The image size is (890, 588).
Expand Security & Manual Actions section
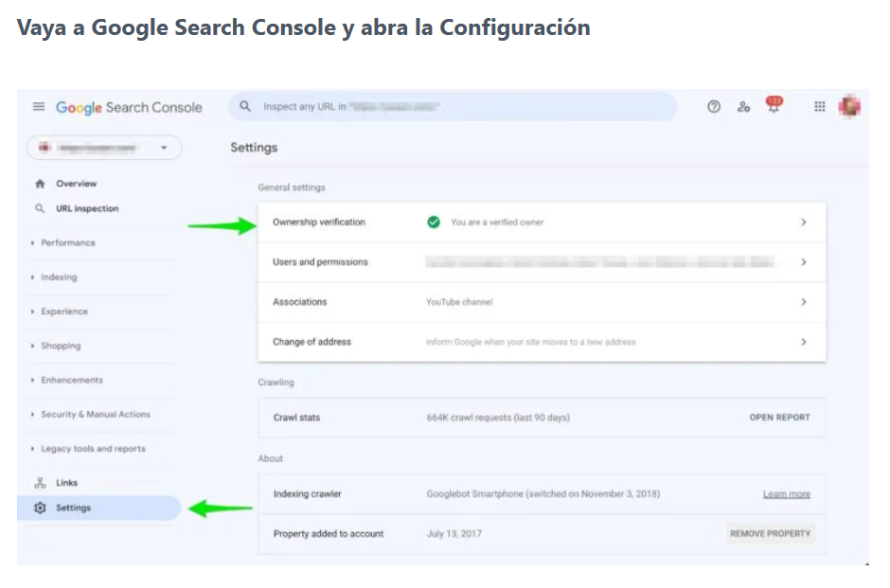click(x=96, y=415)
